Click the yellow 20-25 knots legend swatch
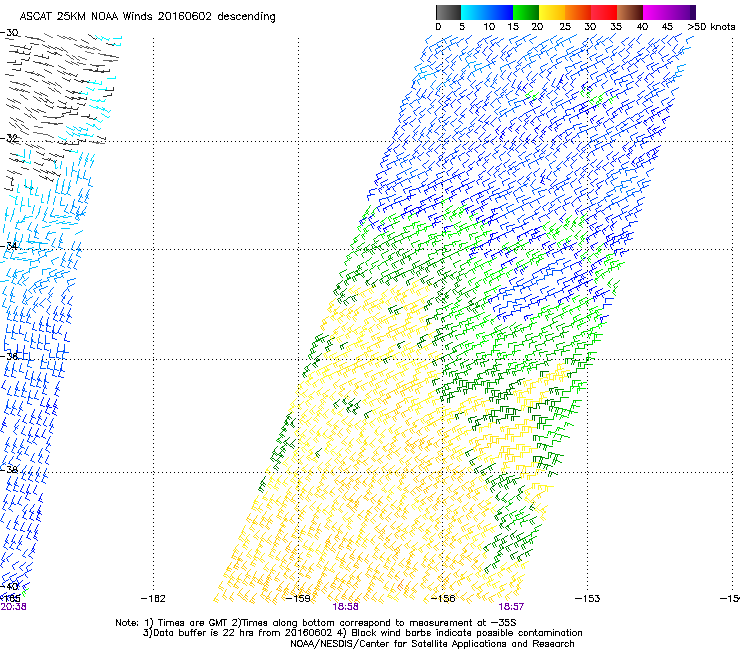 click(552, 12)
